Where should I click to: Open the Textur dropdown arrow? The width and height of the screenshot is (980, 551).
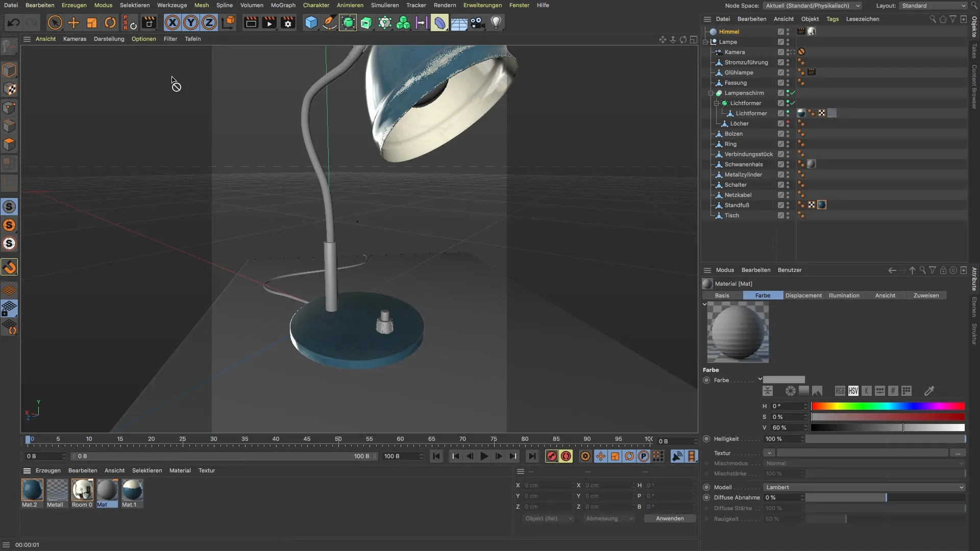[x=769, y=453]
